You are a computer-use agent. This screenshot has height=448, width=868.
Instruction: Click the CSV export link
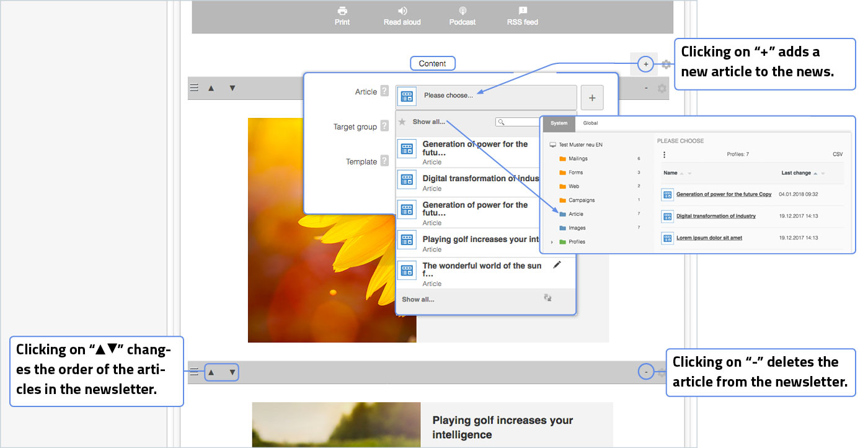coord(838,155)
